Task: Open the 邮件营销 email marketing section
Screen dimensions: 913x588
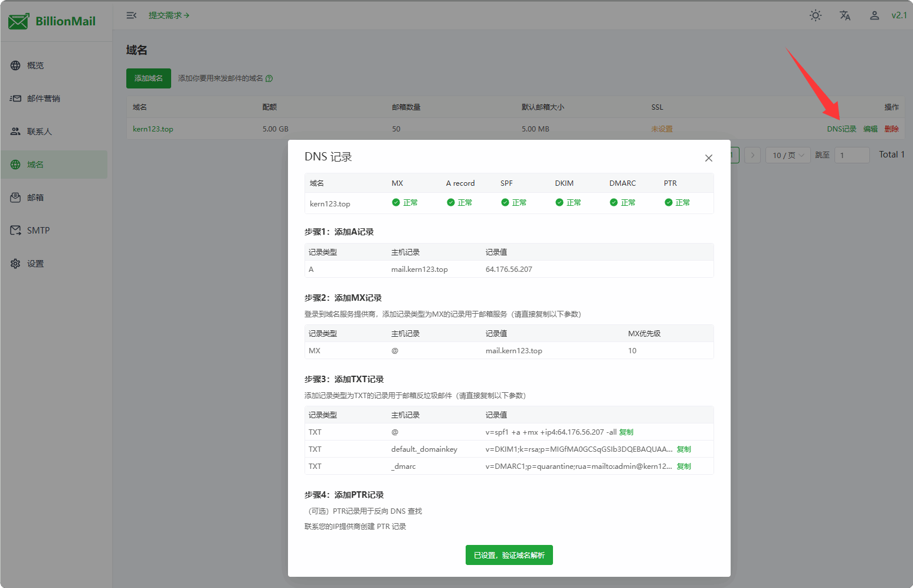Action: 39,98
